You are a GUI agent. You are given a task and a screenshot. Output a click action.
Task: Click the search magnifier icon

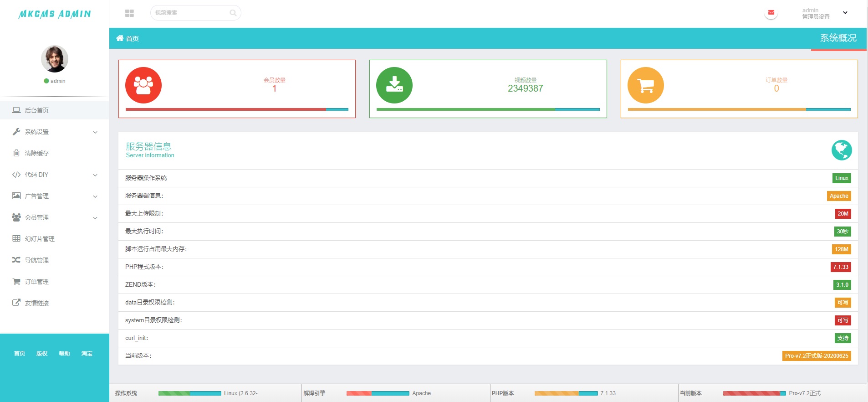pyautogui.click(x=233, y=13)
